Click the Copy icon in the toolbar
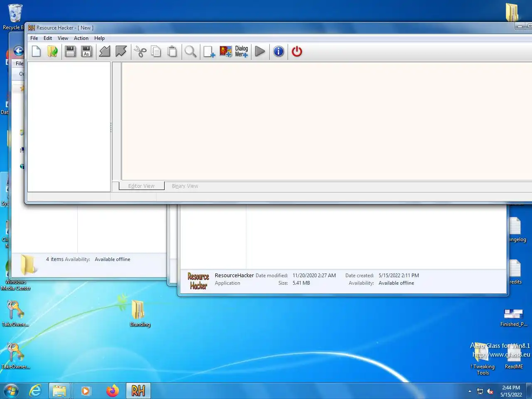Image resolution: width=532 pixels, height=399 pixels. pyautogui.click(x=156, y=52)
